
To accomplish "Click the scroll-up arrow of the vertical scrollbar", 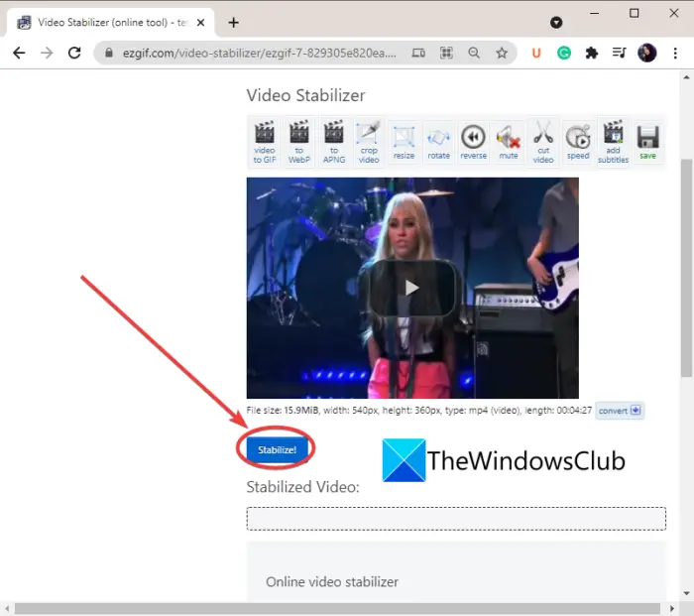I will tap(686, 77).
